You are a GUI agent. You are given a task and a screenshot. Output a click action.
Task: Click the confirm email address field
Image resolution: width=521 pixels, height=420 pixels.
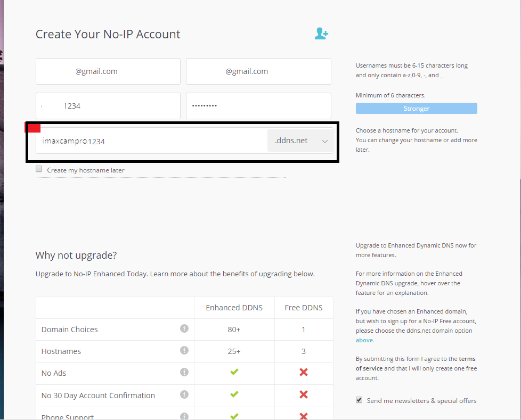point(258,71)
